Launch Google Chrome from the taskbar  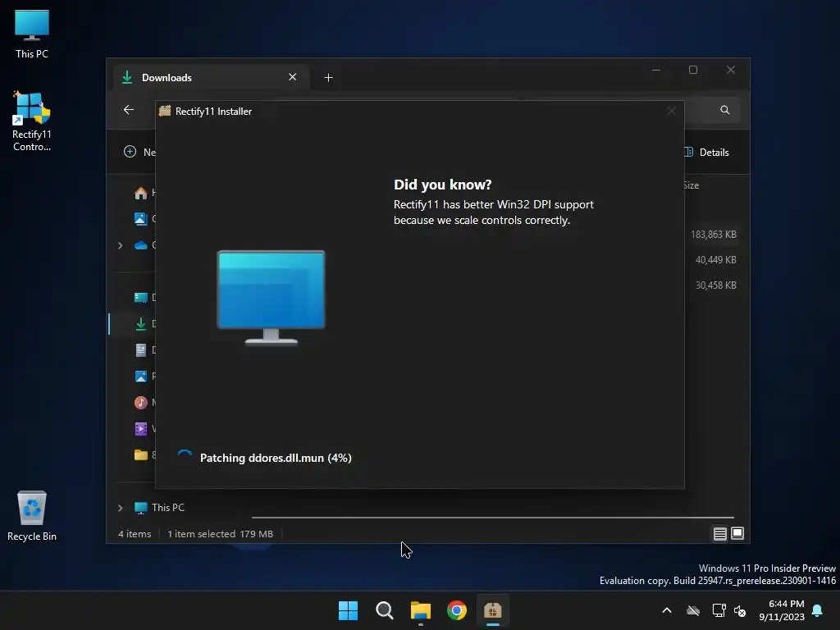[x=457, y=610]
